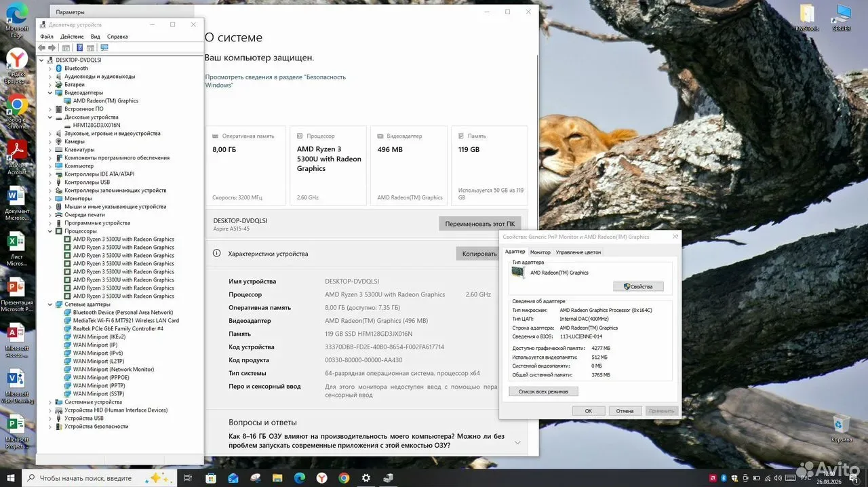The image size is (868, 487).
Task: Click the Settings gear in taskbar
Action: click(366, 478)
